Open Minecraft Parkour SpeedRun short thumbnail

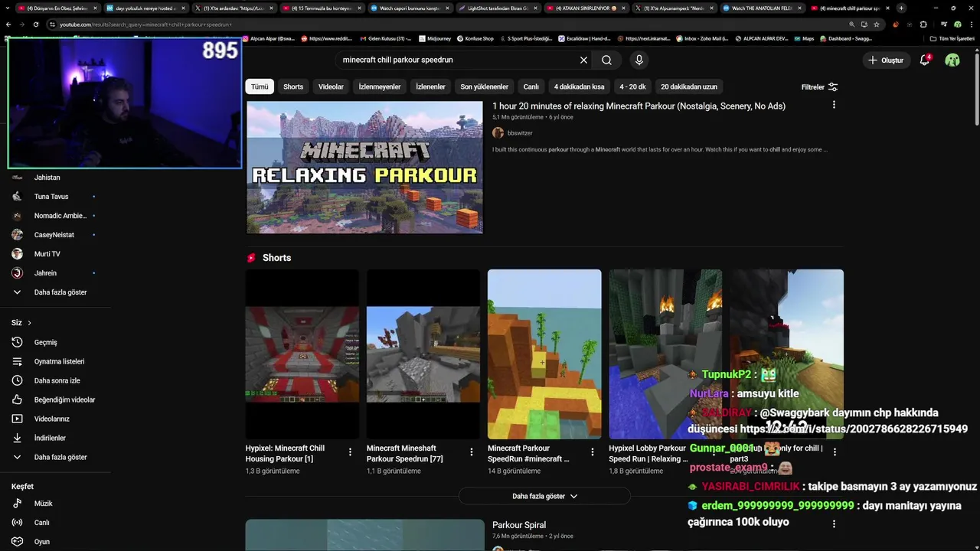point(544,354)
